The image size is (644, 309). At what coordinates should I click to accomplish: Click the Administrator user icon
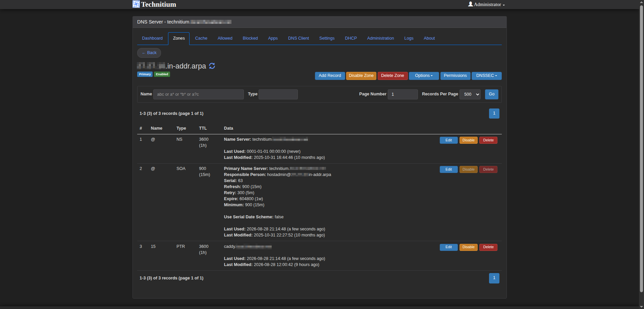(471, 4)
